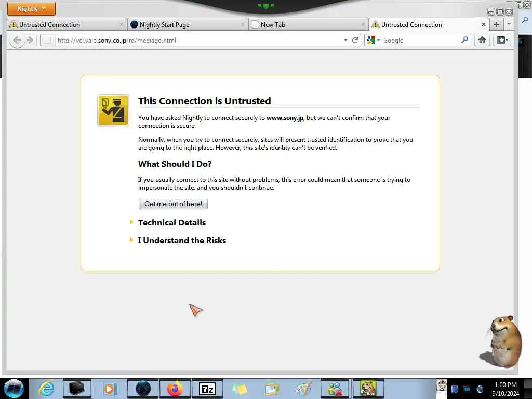Open the bookmarks menu button
Image resolution: width=532 pixels, height=399 pixels.
click(x=502, y=41)
